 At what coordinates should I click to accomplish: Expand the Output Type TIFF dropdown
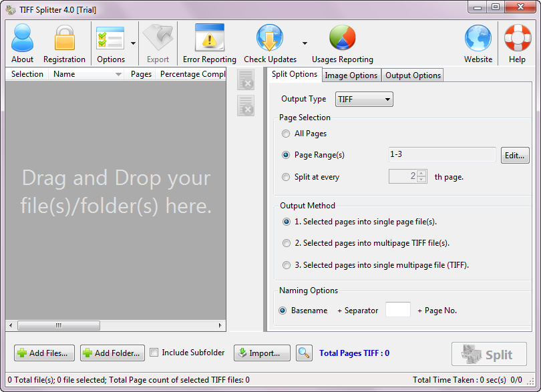pyautogui.click(x=364, y=100)
